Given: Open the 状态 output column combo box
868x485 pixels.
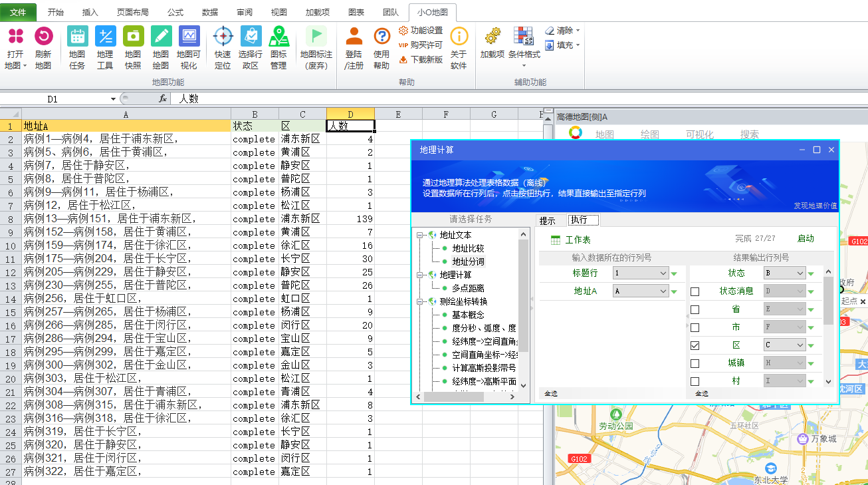Looking at the screenshot, I should pos(784,273).
